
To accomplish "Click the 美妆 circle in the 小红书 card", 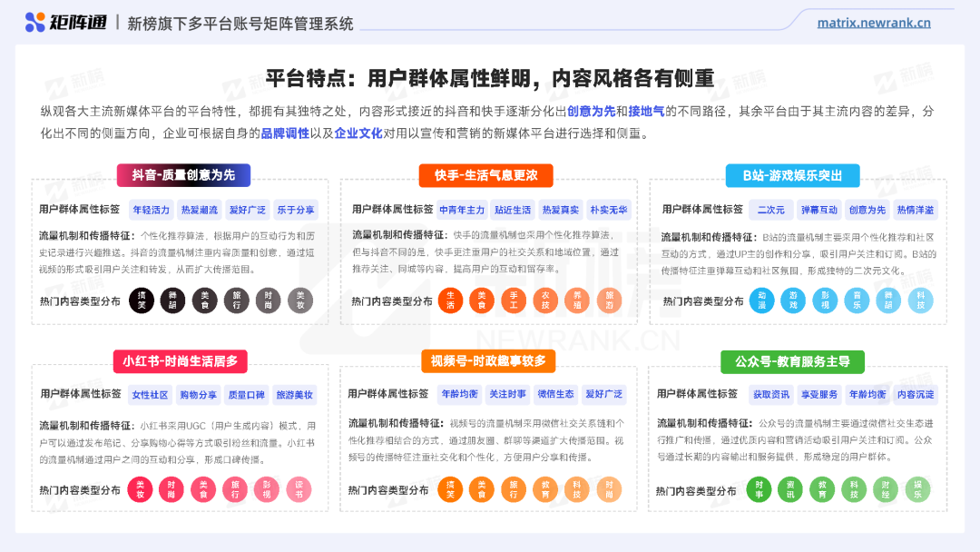I will coord(140,489).
